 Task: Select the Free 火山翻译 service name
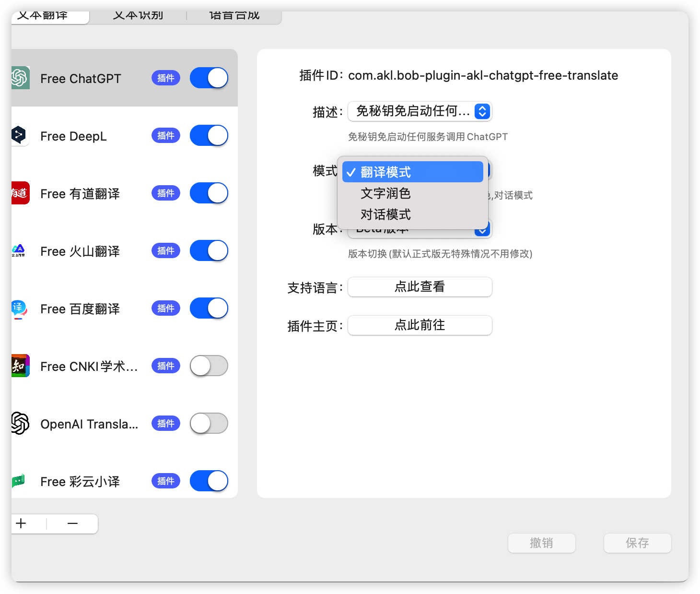(x=80, y=251)
